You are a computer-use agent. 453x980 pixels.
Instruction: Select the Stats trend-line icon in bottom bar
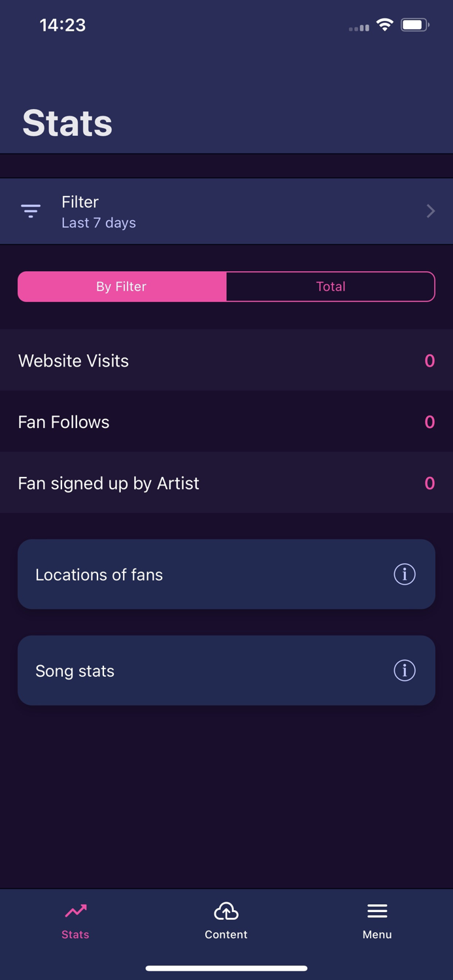coord(75,910)
